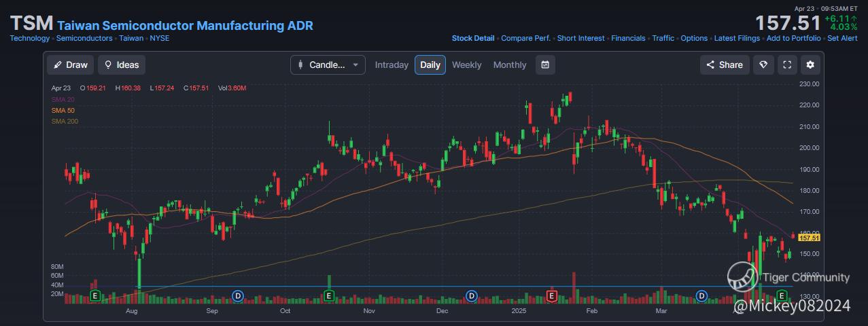
Task: Click the diamond premium icon
Action: tap(763, 65)
